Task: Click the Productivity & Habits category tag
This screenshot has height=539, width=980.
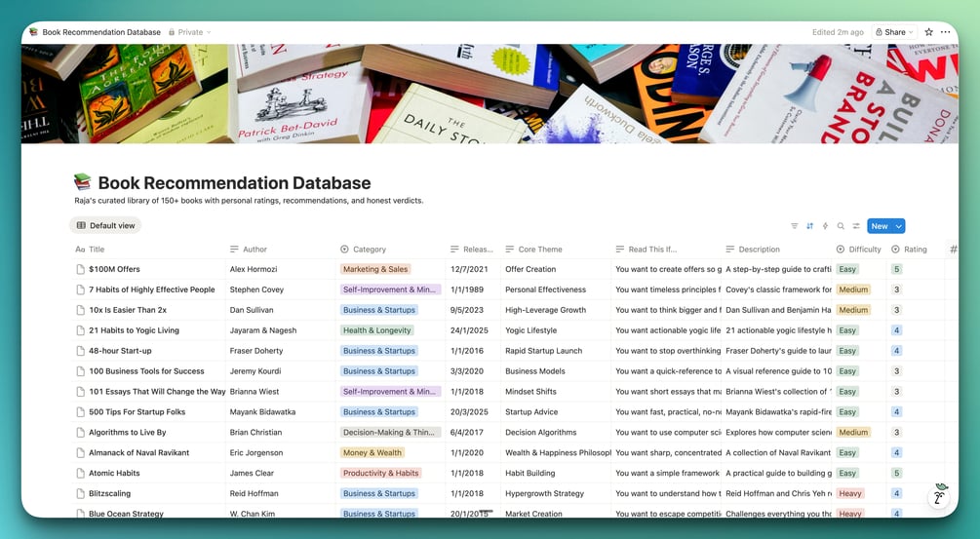Action: click(380, 474)
